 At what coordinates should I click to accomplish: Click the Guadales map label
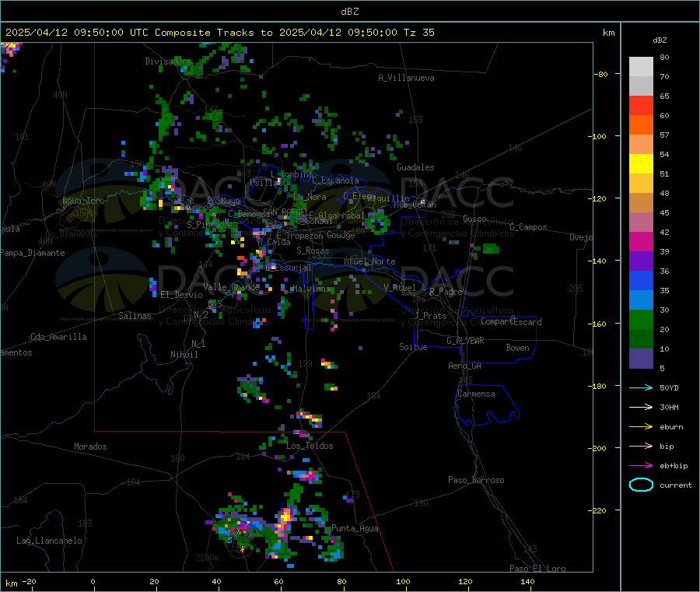click(415, 167)
